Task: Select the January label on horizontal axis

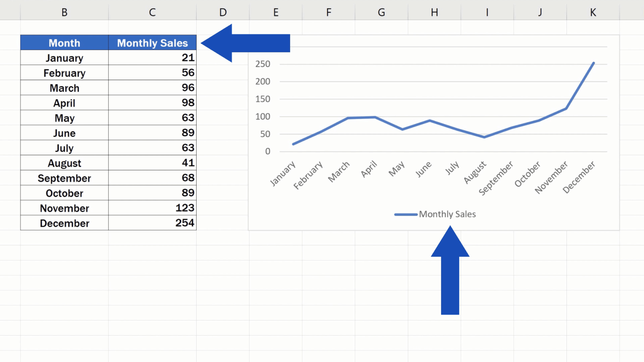Action: [x=283, y=172]
